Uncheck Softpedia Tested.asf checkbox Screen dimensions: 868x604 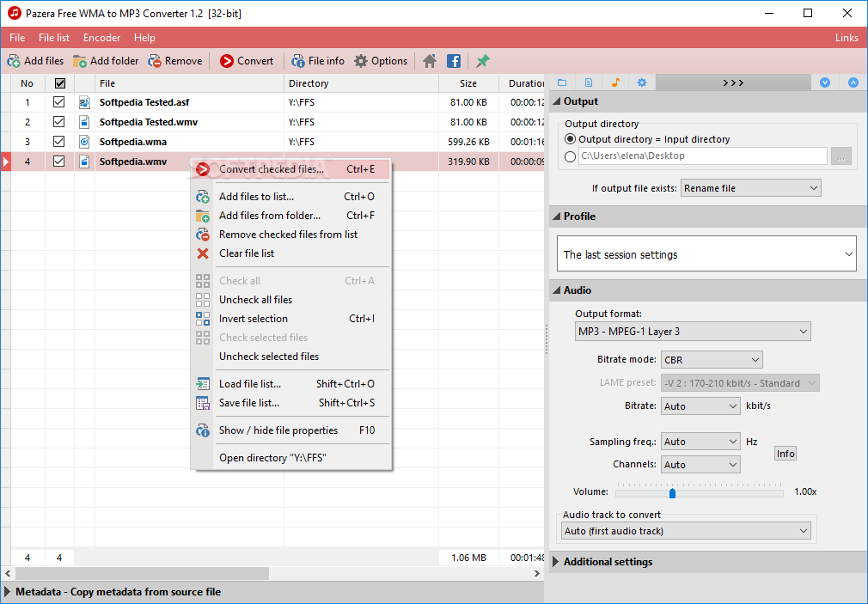pyautogui.click(x=58, y=102)
